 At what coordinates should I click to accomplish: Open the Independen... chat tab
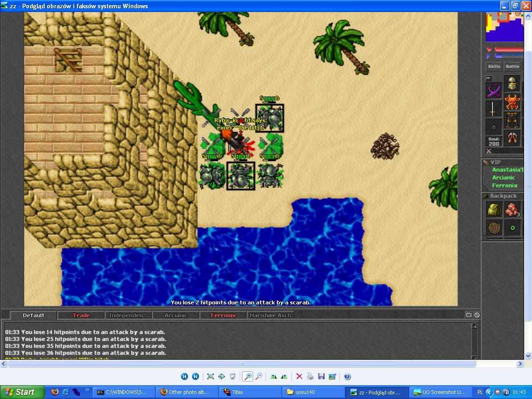pos(128,315)
